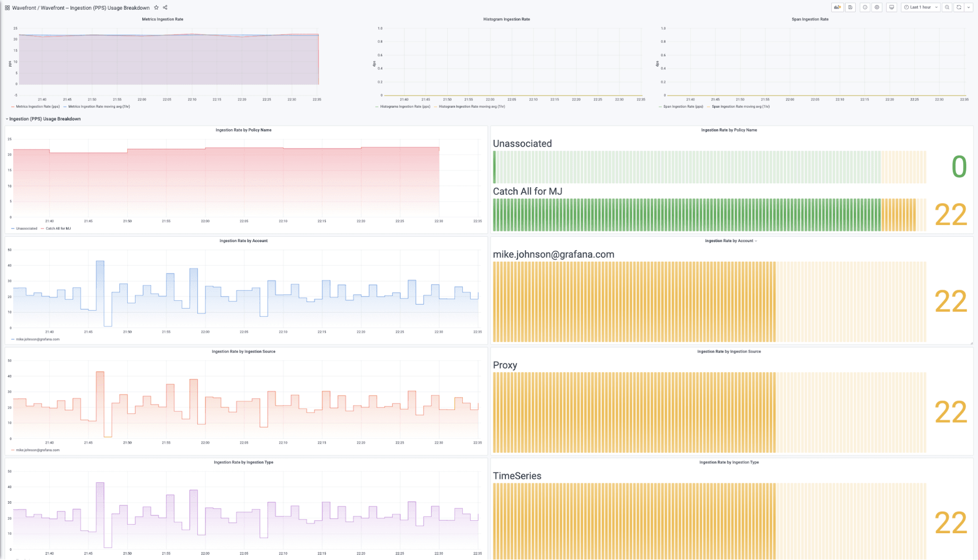Open dashboard settings gear icon
Viewport: 978px width, 560px height.
tap(877, 7)
